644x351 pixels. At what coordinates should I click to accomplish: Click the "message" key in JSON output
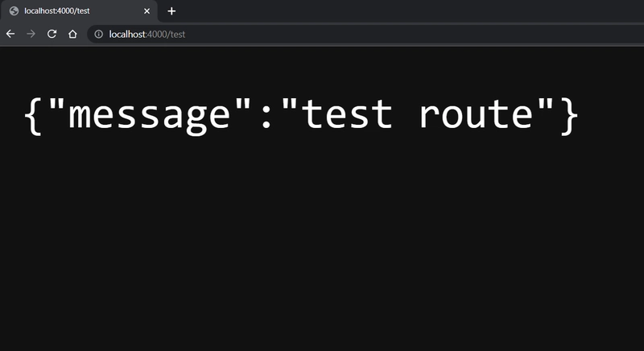(149, 115)
